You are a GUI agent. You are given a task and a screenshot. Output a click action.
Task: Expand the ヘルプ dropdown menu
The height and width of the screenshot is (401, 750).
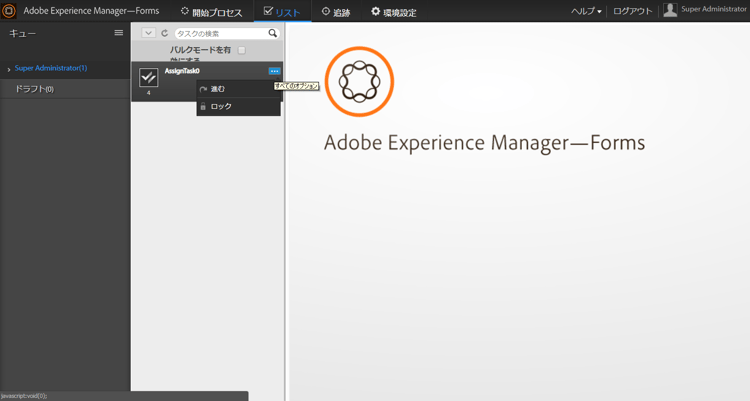coord(586,11)
